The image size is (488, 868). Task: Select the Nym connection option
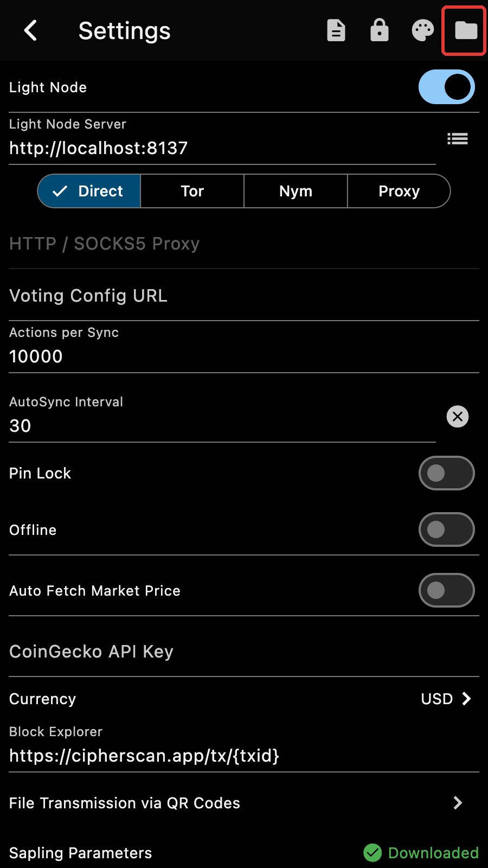point(296,191)
